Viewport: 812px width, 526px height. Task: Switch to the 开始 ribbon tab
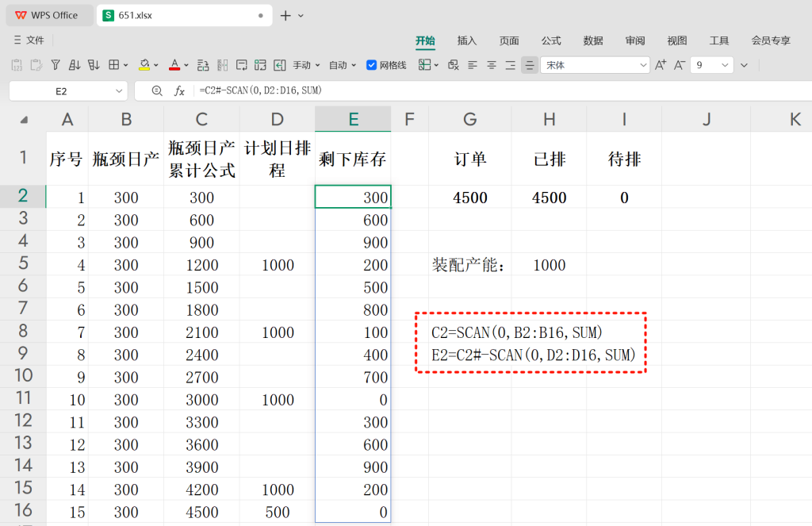[x=425, y=40]
